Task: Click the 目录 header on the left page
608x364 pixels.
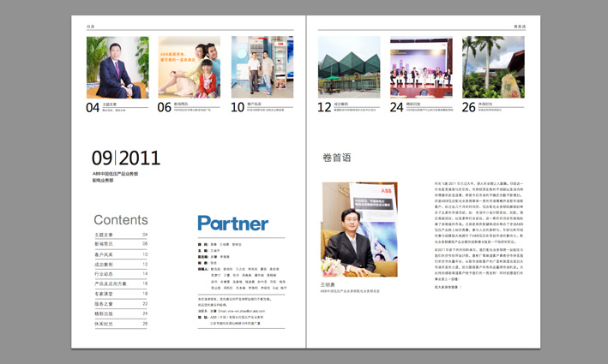Action: click(x=90, y=27)
